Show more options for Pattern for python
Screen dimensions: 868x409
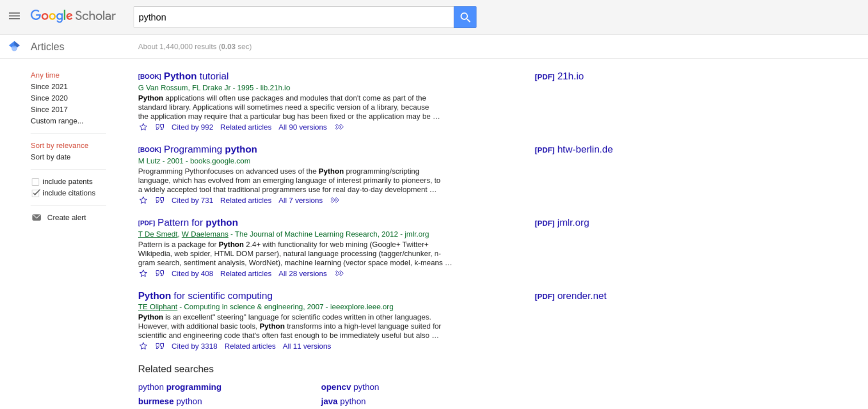(339, 274)
